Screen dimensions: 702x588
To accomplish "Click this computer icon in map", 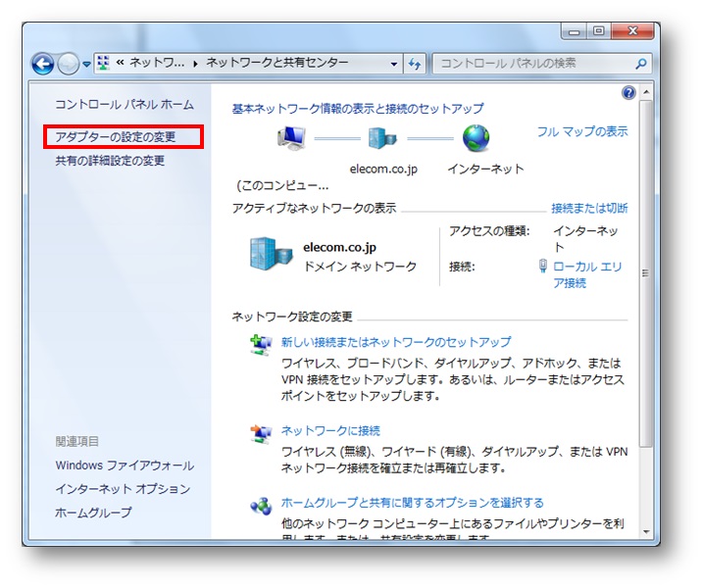I will click(x=291, y=138).
